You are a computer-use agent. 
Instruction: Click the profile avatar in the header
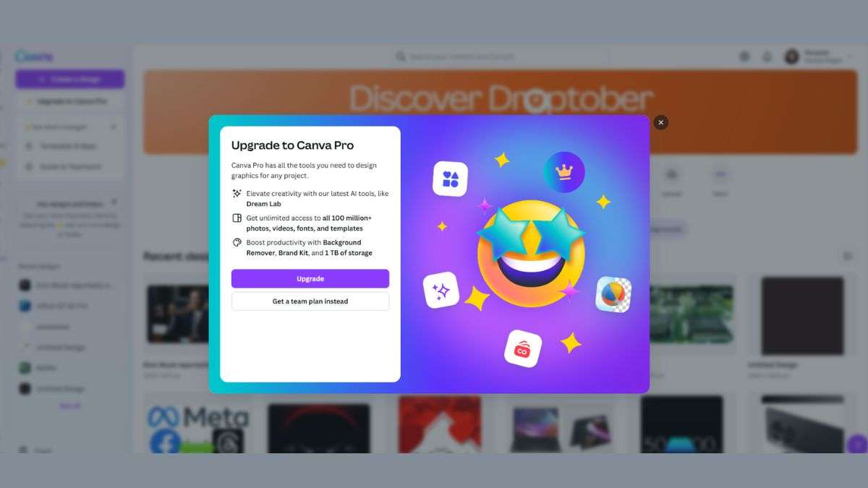click(792, 56)
